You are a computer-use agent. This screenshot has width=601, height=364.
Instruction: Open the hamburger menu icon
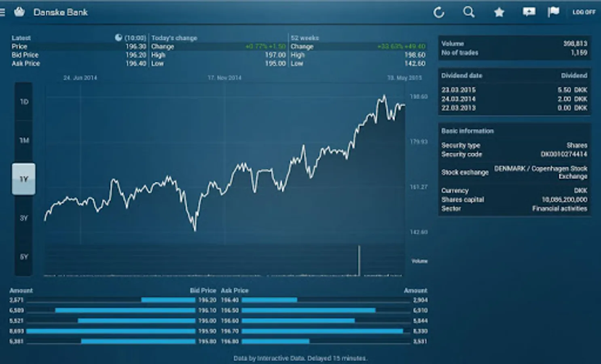[x=2, y=12]
